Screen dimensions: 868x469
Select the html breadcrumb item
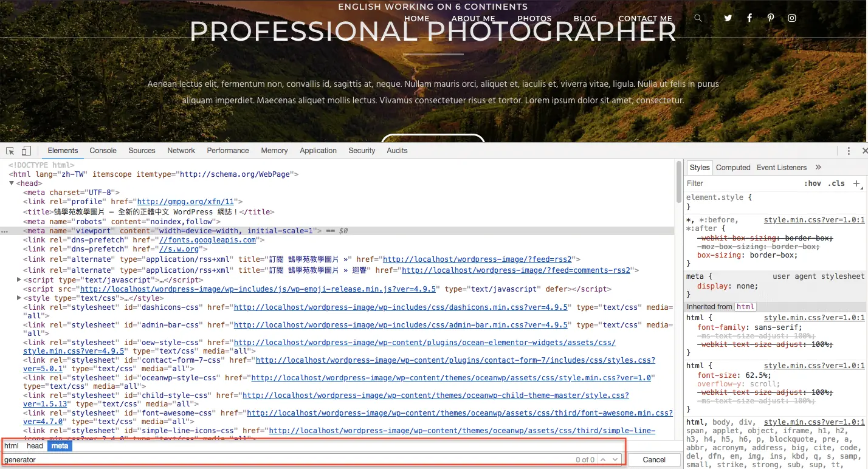12,446
